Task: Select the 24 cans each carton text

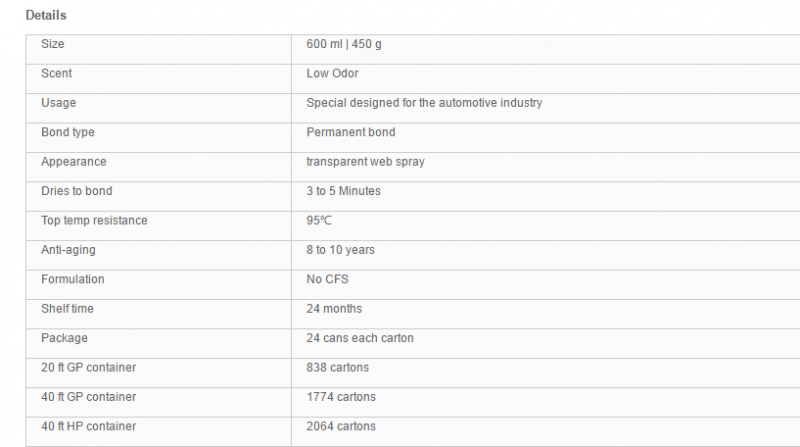Action: click(360, 338)
